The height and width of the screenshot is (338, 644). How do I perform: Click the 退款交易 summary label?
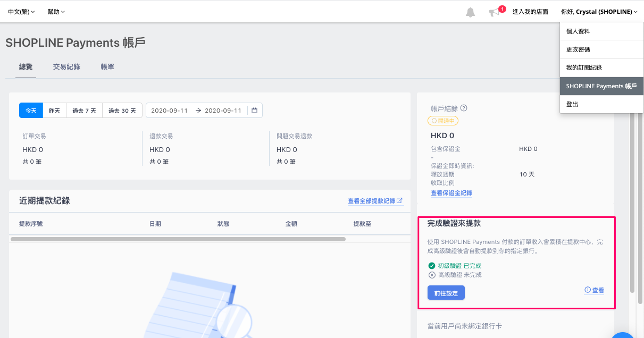[x=161, y=136]
